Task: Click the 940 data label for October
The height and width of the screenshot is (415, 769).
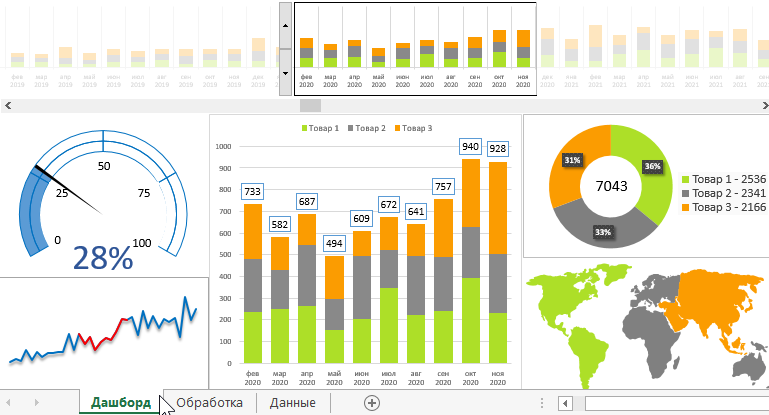Action: [470, 147]
